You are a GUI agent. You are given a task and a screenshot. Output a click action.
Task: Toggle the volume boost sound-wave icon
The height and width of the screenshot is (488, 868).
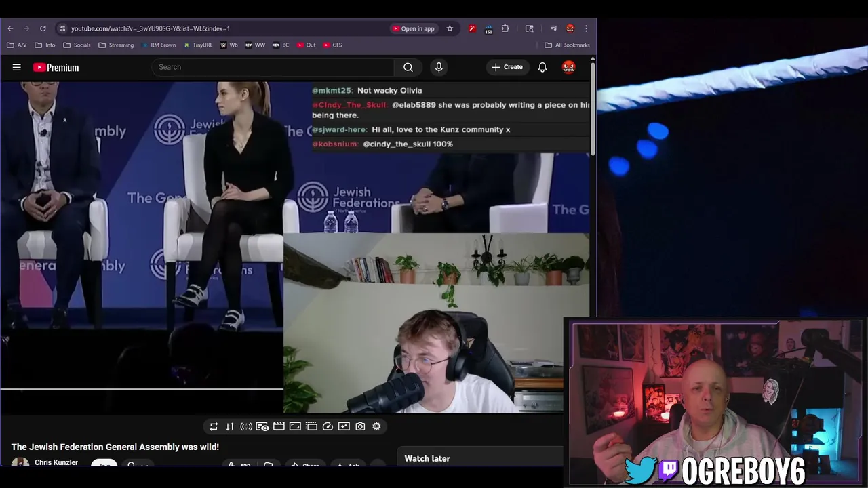[x=246, y=426]
